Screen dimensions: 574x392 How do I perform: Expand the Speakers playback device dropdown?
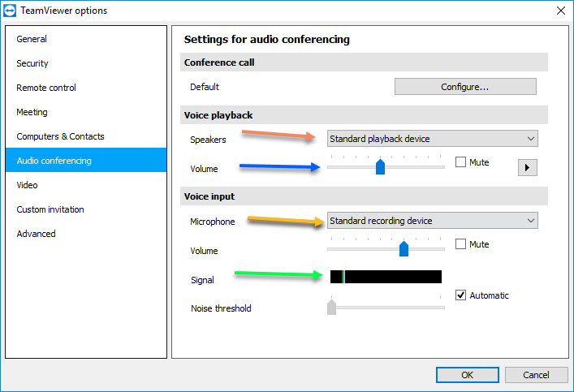pyautogui.click(x=433, y=139)
